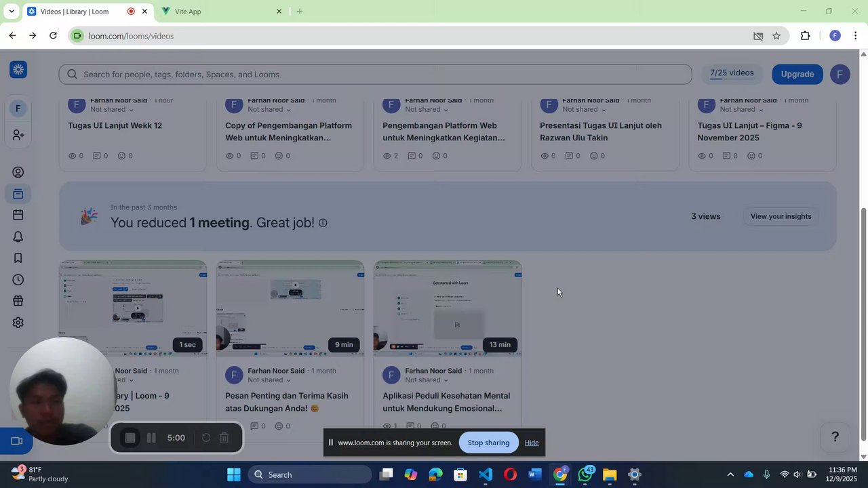Click the invite teammates icon in sidebar

click(x=18, y=136)
